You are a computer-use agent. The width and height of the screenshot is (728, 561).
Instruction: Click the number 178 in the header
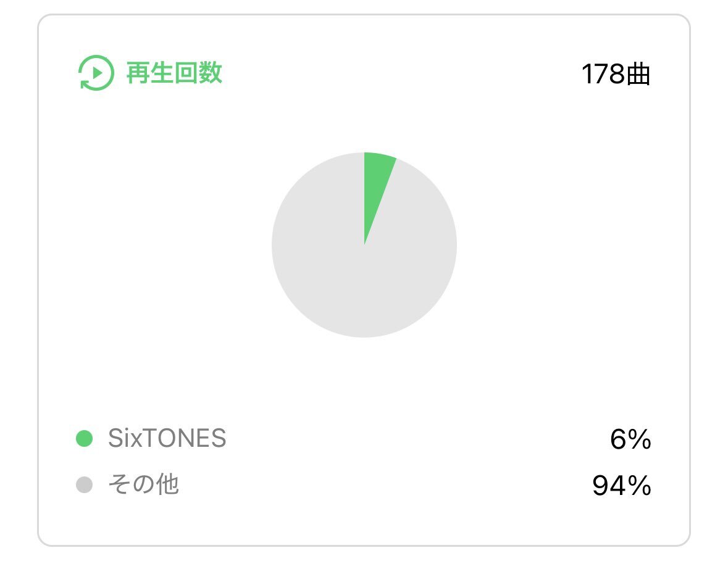click(x=603, y=74)
